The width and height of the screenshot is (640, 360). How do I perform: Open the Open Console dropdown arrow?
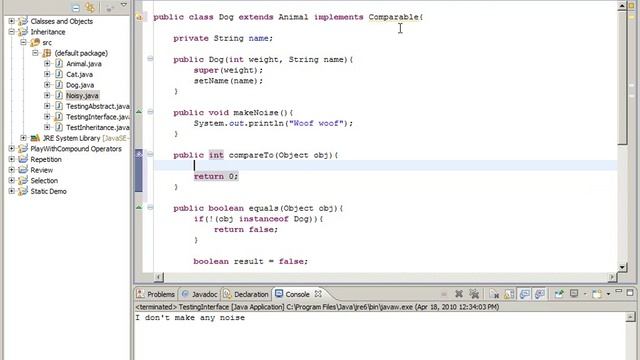pos(608,294)
